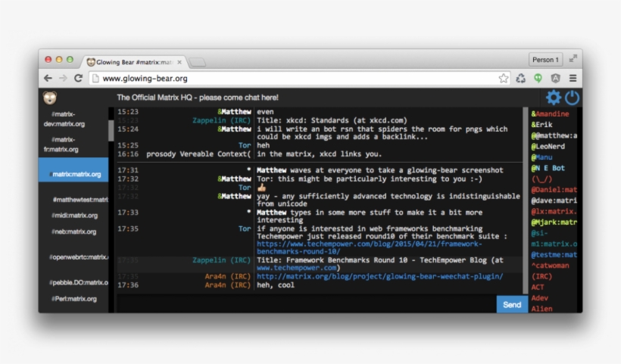Click the power disconnect icon
Screen dimensions: 621x364
tap(572, 98)
